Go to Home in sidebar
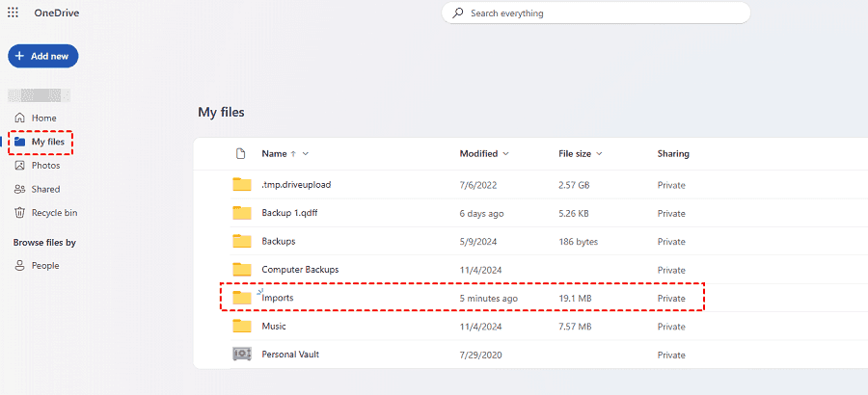Viewport: 868px width, 395px height. pos(43,118)
